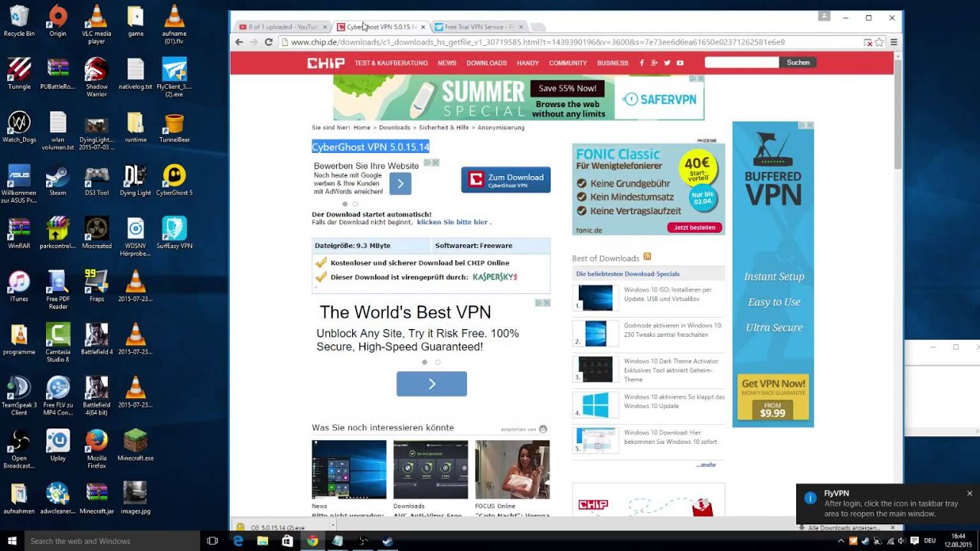The height and width of the screenshot is (551, 980).
Task: Open Steam desktop shortcut
Action: point(57,181)
